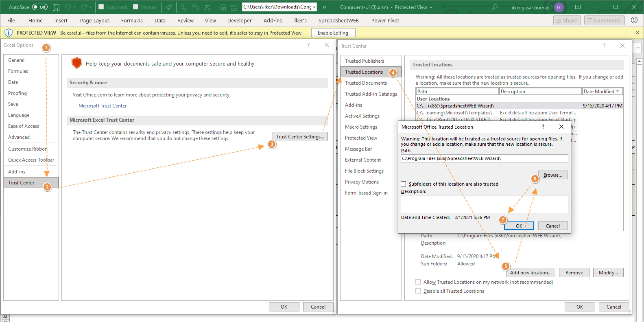Click help icon in Trusted Location dialog
Screen dimensions: 644x322
543,127
